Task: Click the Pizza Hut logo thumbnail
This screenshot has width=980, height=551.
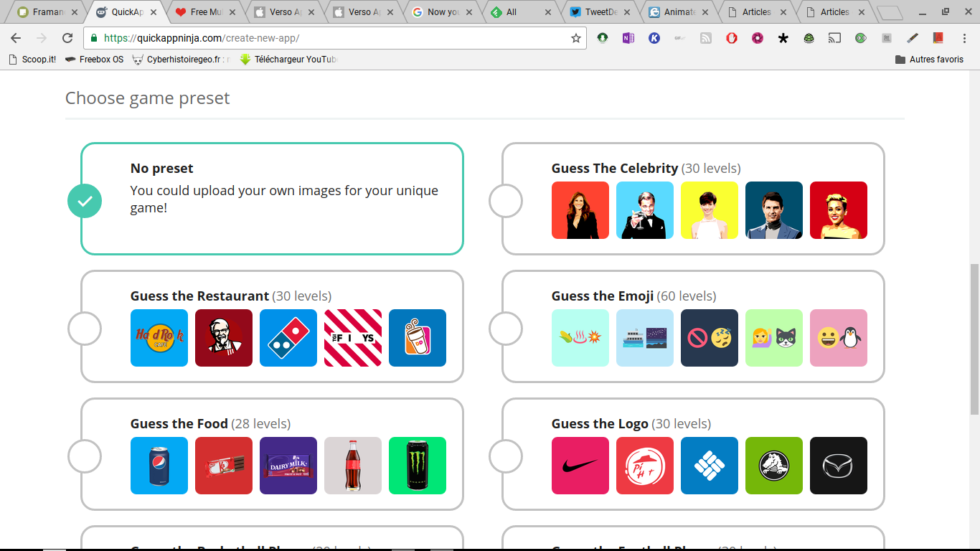Action: click(645, 466)
